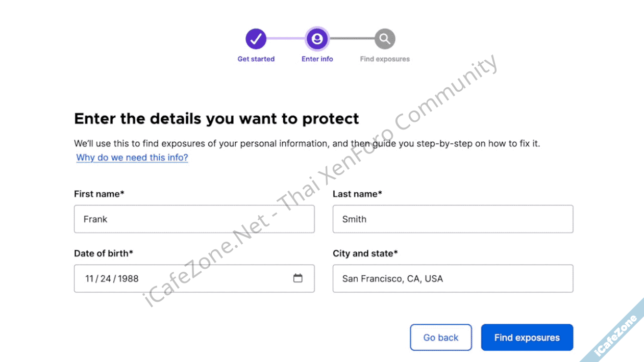Select the "Find exposures" step label
The width and height of the screenshot is (644, 362).
coord(385,59)
